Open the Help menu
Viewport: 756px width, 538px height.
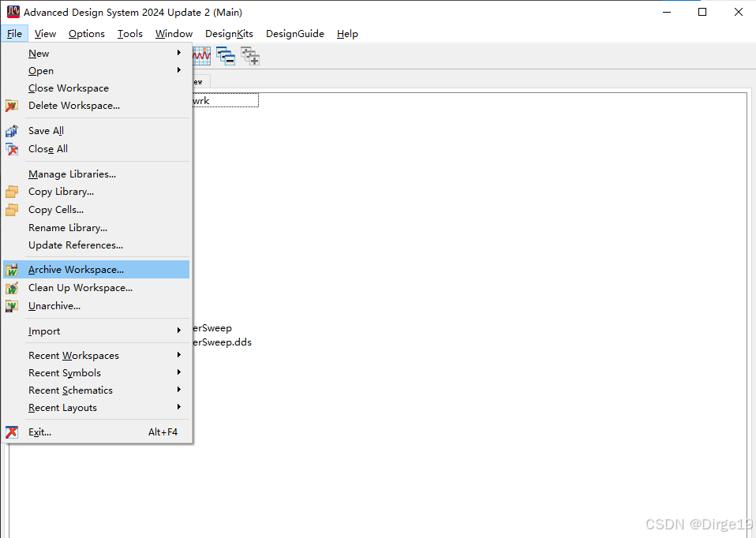point(348,34)
